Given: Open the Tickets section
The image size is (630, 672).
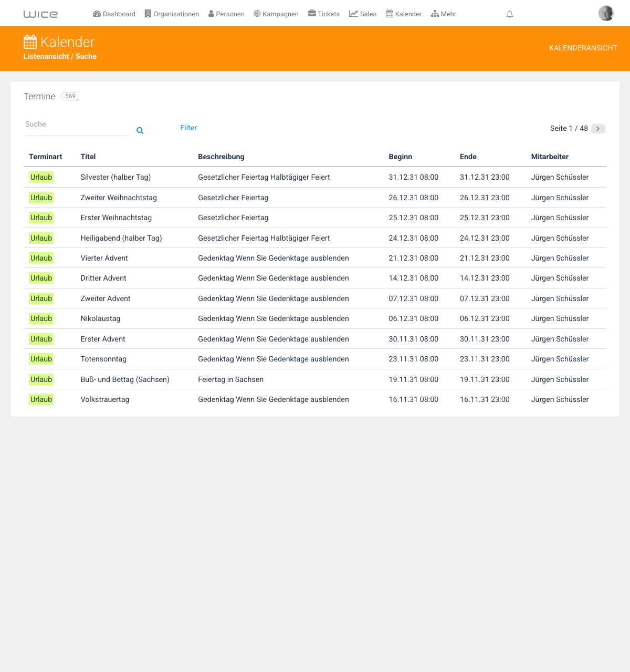Looking at the screenshot, I should pos(324,14).
